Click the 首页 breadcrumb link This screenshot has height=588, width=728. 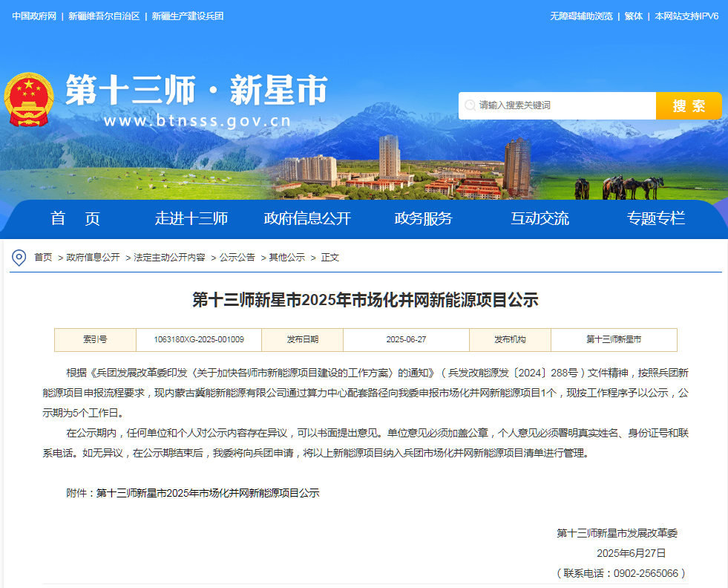coord(43,258)
